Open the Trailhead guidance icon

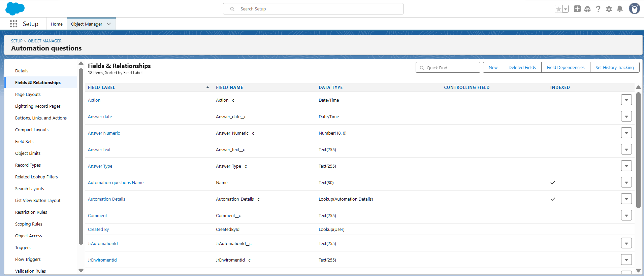(587, 9)
